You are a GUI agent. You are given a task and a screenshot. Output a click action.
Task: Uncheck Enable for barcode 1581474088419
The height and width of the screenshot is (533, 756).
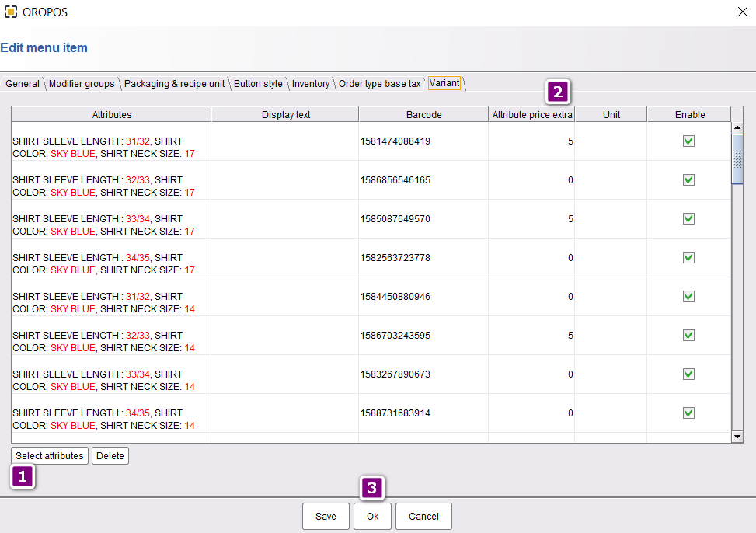tap(688, 141)
